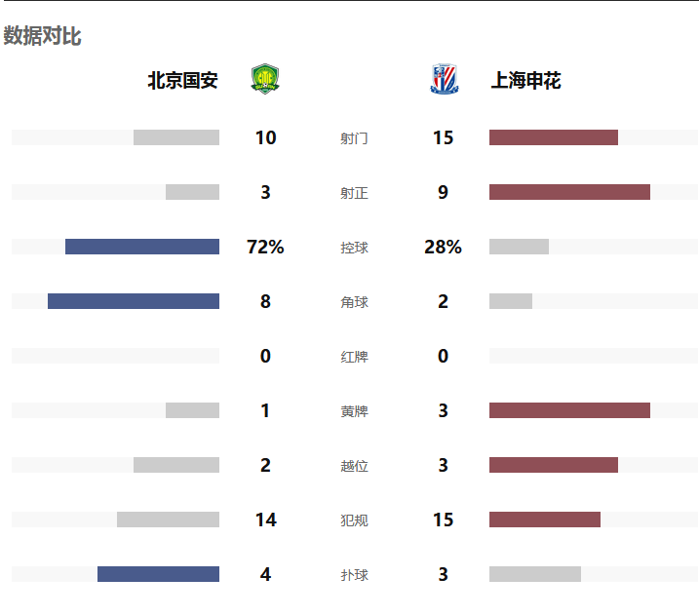Select the 射正 stat label
Viewport: 699px width, 616px height.
coord(355,193)
